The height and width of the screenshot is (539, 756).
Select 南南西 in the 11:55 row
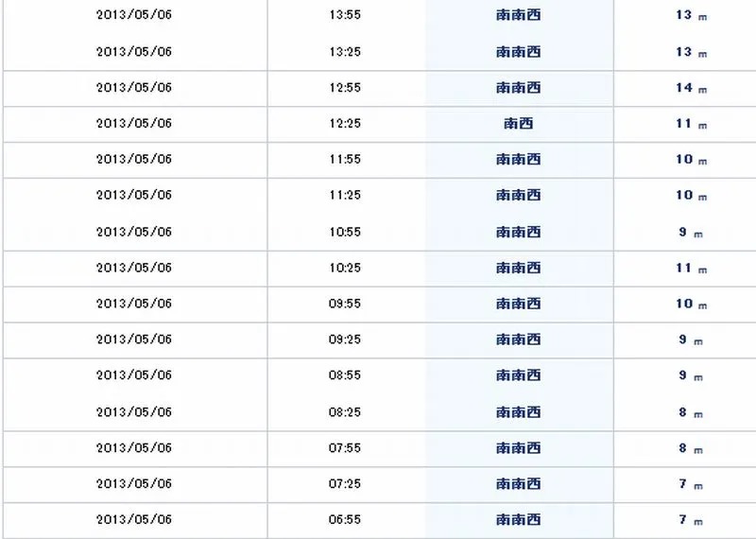tap(519, 160)
